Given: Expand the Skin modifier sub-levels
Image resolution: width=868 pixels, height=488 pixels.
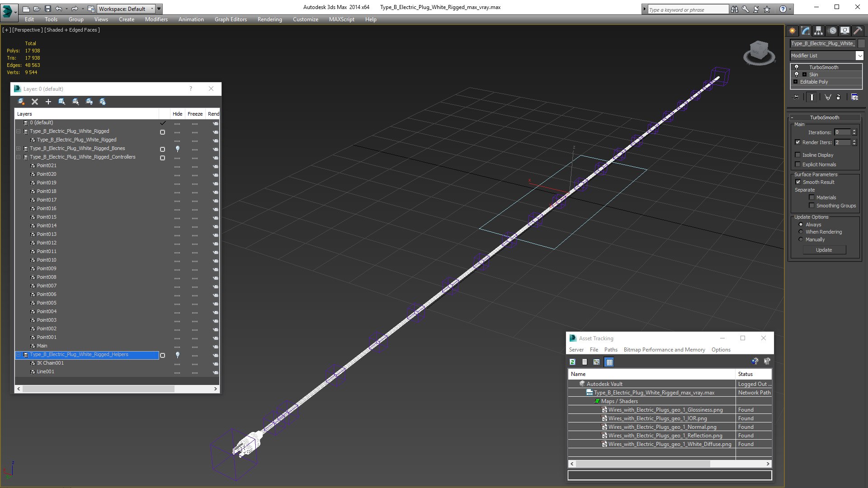Looking at the screenshot, I should [804, 75].
